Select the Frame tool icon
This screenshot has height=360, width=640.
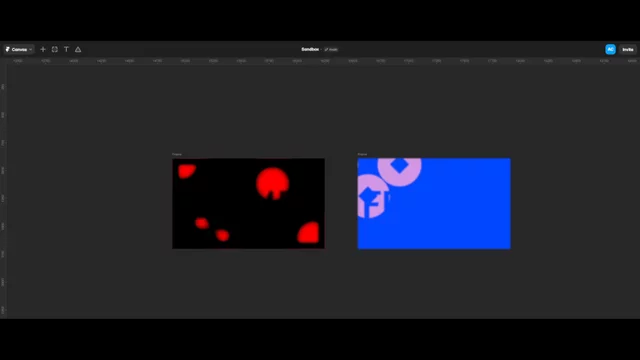(55, 49)
